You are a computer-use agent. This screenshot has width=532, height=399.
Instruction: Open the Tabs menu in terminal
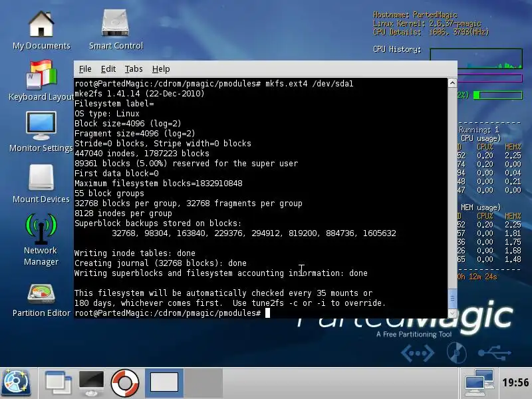coord(134,69)
